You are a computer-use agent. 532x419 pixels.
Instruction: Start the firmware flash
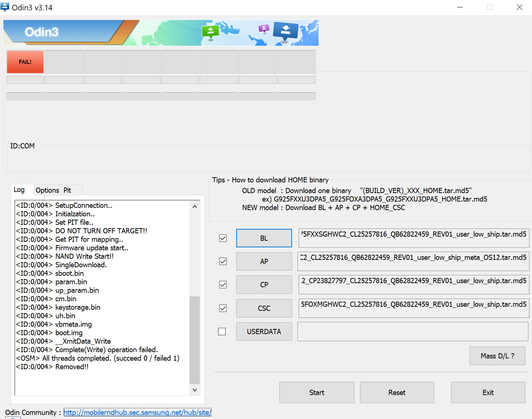tap(317, 392)
